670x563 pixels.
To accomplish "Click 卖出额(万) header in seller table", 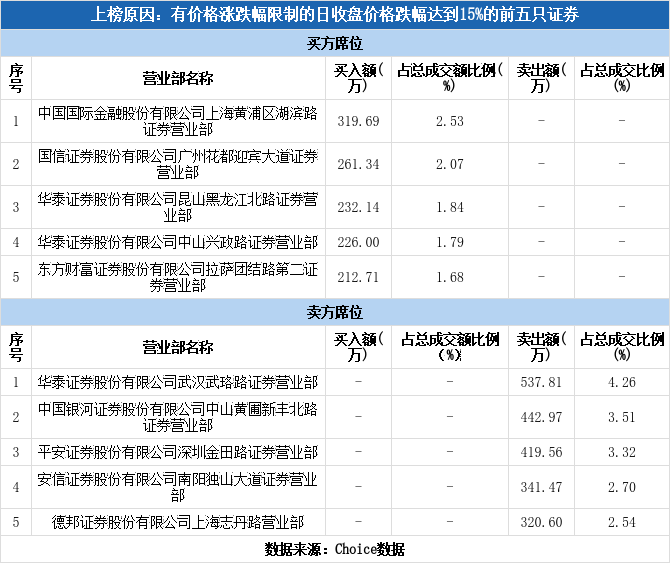I will [x=541, y=347].
